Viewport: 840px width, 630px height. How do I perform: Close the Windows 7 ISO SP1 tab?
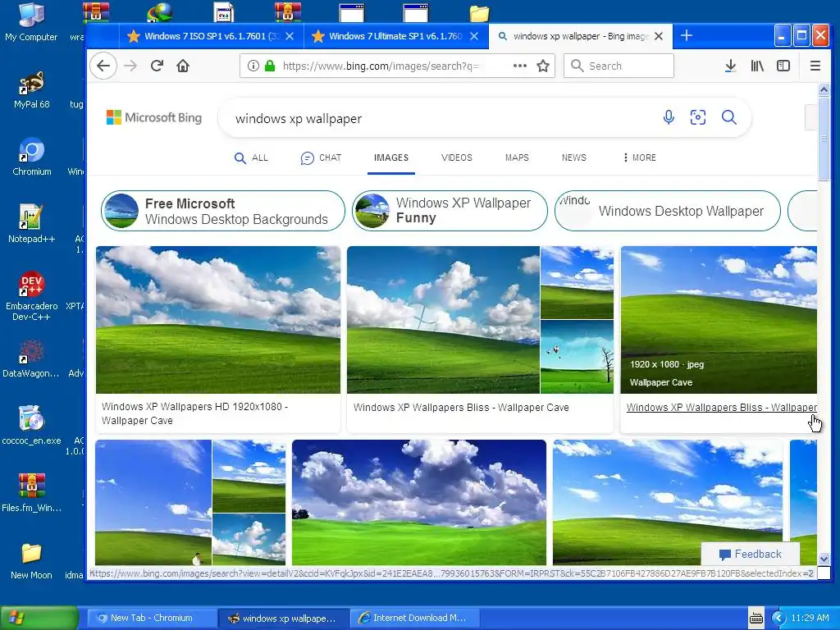[290, 36]
